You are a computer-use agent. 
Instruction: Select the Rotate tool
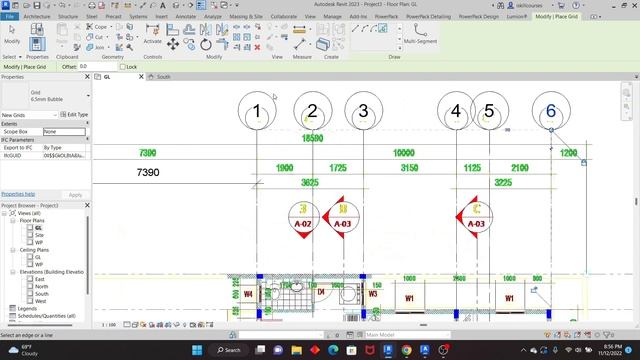point(206,44)
